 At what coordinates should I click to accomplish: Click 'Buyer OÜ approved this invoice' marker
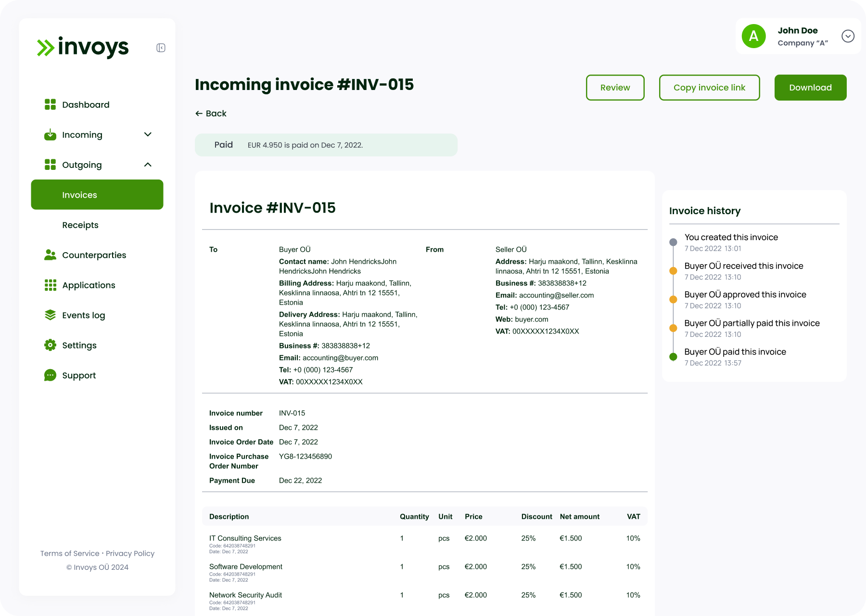673,299
